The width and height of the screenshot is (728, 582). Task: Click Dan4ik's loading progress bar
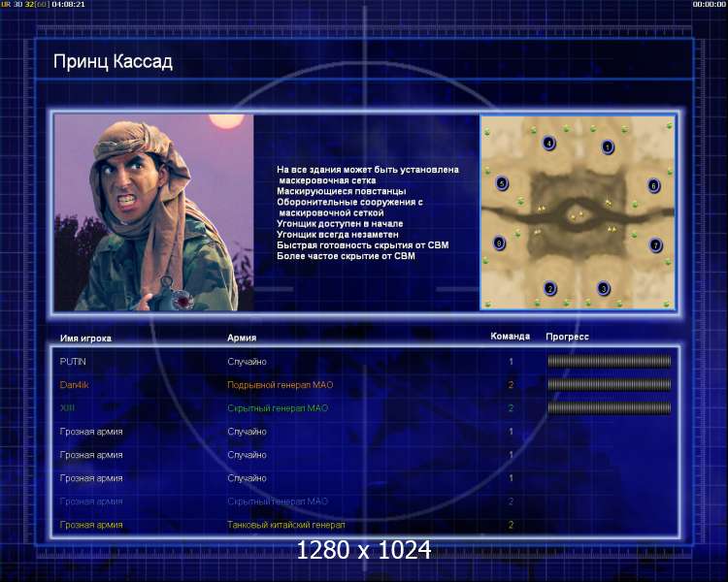point(610,384)
